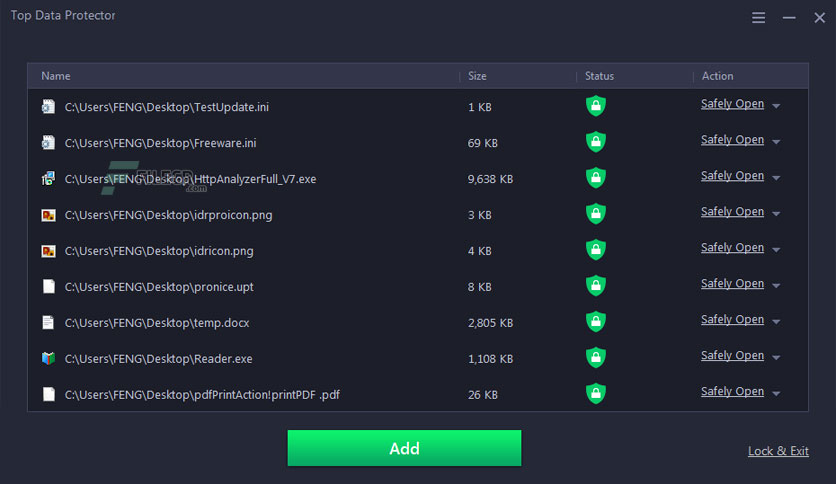This screenshot has height=484, width=836.
Task: Expand action dropdown arrow for pronice.upt
Action: click(x=776, y=286)
